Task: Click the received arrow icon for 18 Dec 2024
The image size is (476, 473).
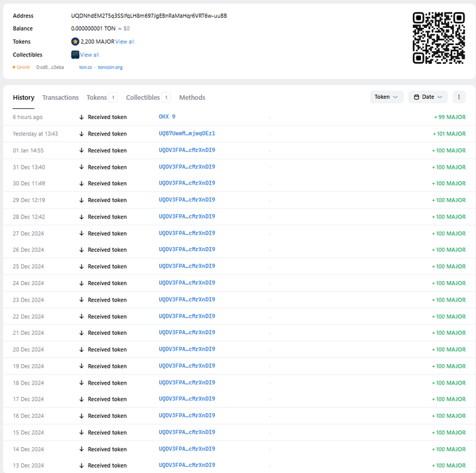Action: [x=82, y=382]
